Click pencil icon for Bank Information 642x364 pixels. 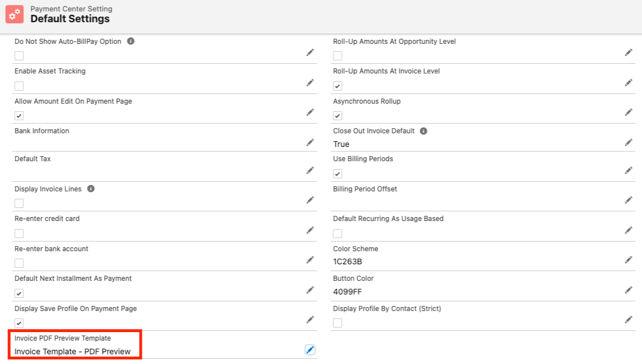(x=310, y=142)
